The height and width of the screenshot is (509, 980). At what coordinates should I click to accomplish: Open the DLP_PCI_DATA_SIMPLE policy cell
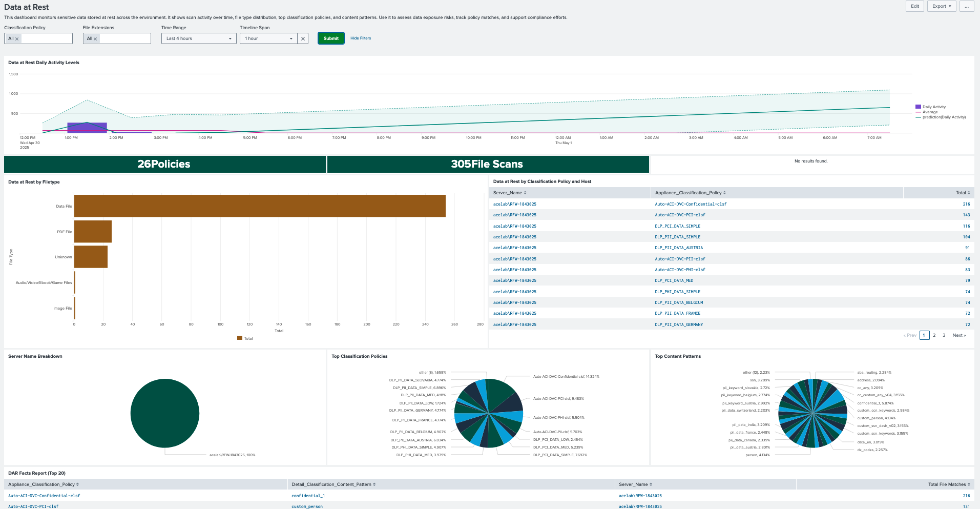click(x=677, y=226)
